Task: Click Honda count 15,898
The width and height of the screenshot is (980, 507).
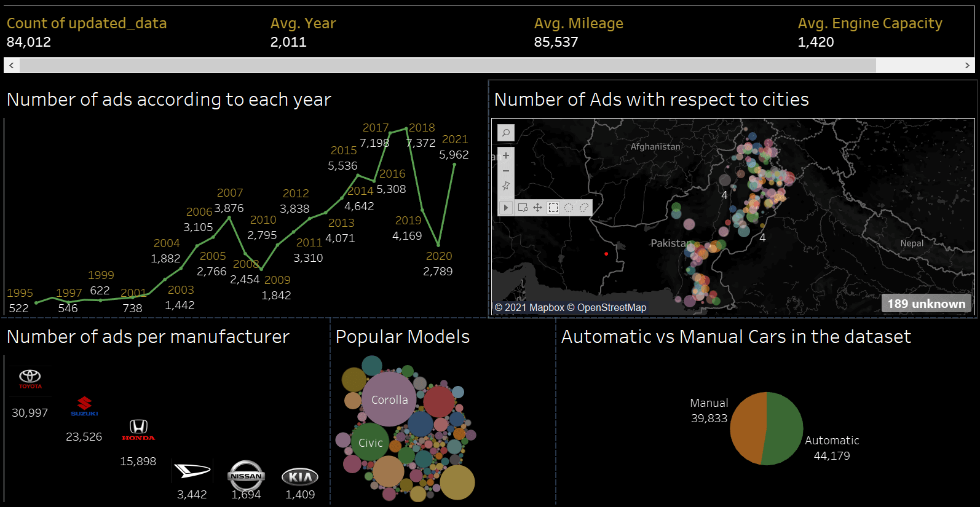Action: pyautogui.click(x=138, y=462)
